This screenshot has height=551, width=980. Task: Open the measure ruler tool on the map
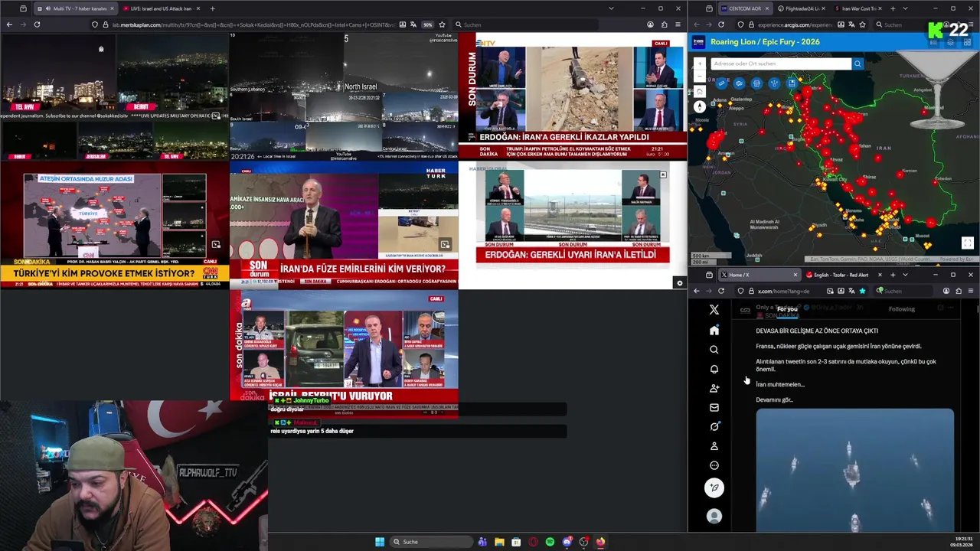pos(721,83)
